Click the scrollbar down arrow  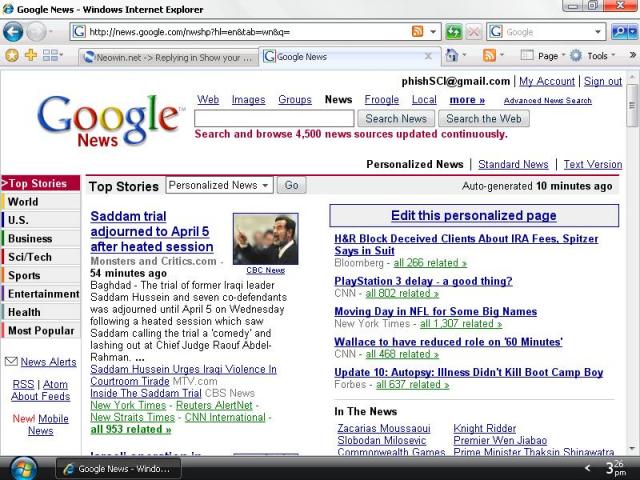pos(632,449)
